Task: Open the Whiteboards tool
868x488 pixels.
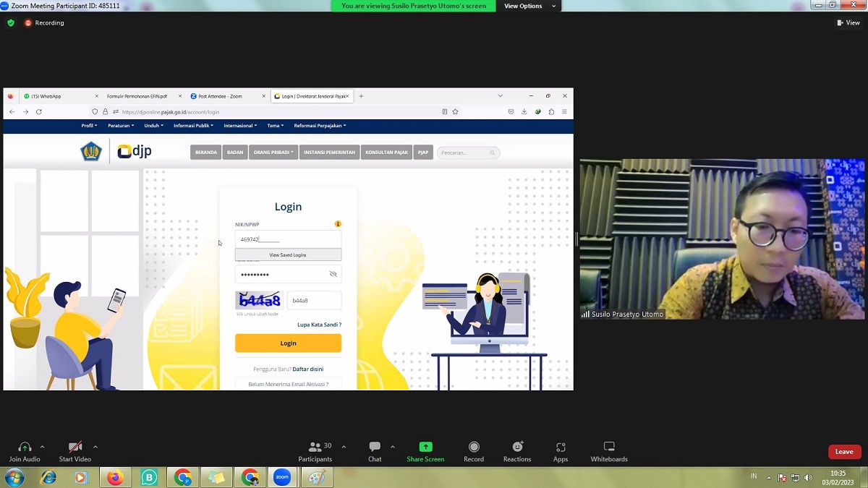Action: (x=609, y=448)
